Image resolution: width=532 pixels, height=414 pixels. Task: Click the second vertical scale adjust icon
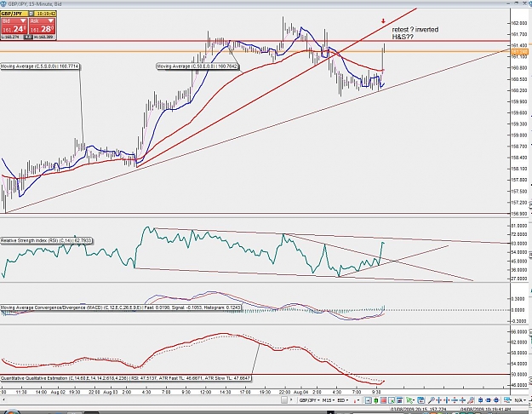click(462, 400)
